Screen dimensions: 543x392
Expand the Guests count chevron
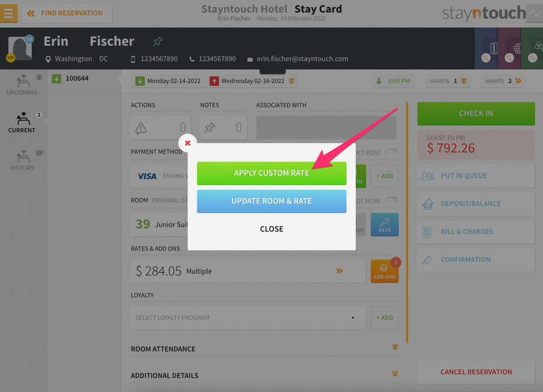pos(464,81)
